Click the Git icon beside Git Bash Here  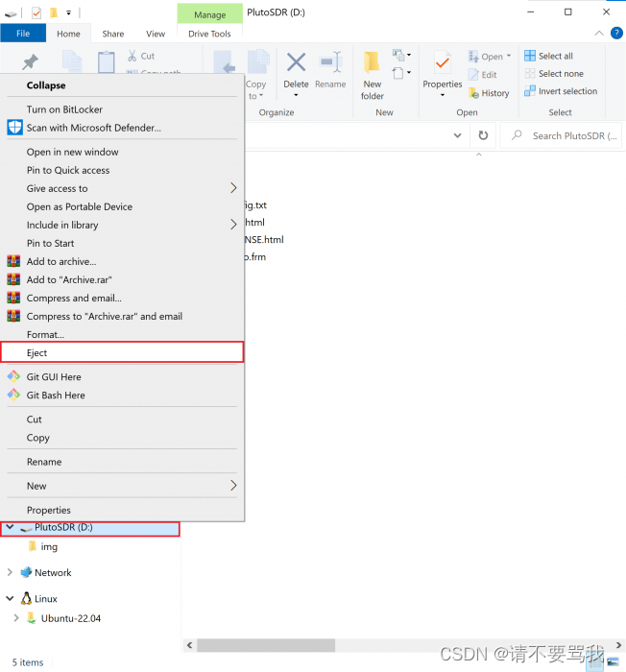click(13, 395)
